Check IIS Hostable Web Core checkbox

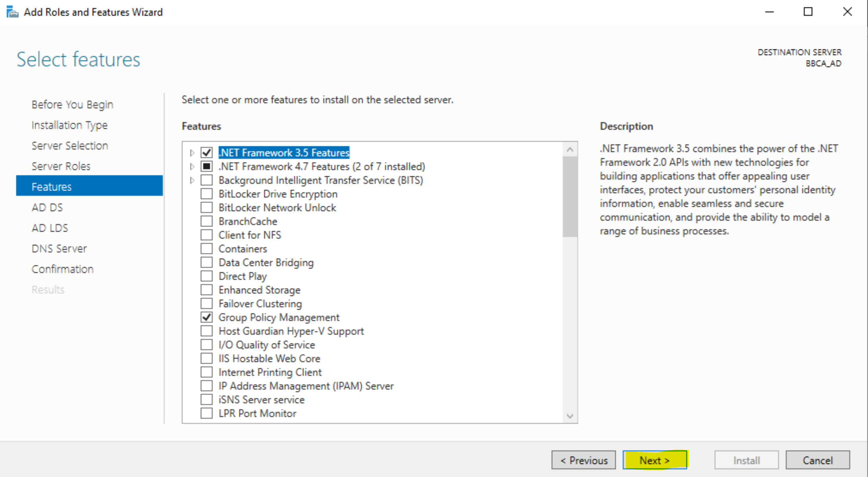(207, 358)
